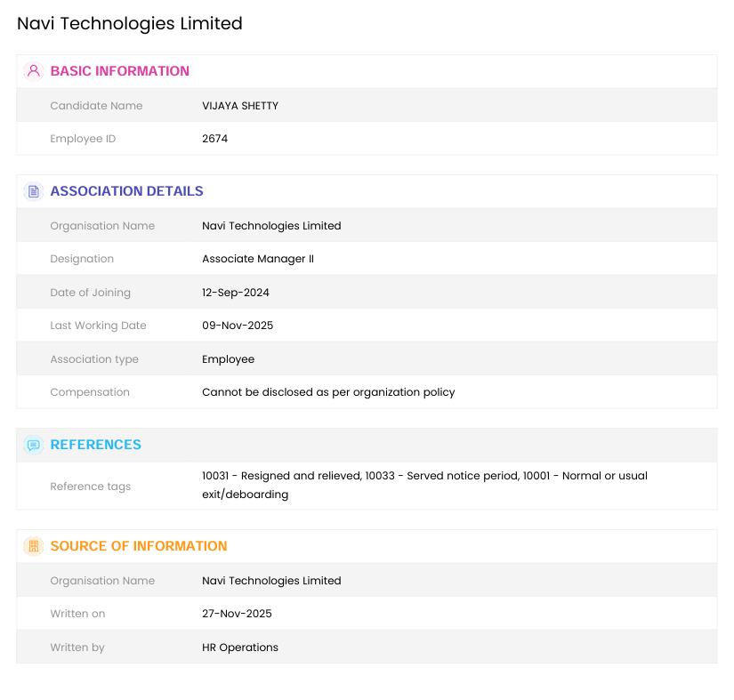Click the Basic Information person icon

(34, 71)
